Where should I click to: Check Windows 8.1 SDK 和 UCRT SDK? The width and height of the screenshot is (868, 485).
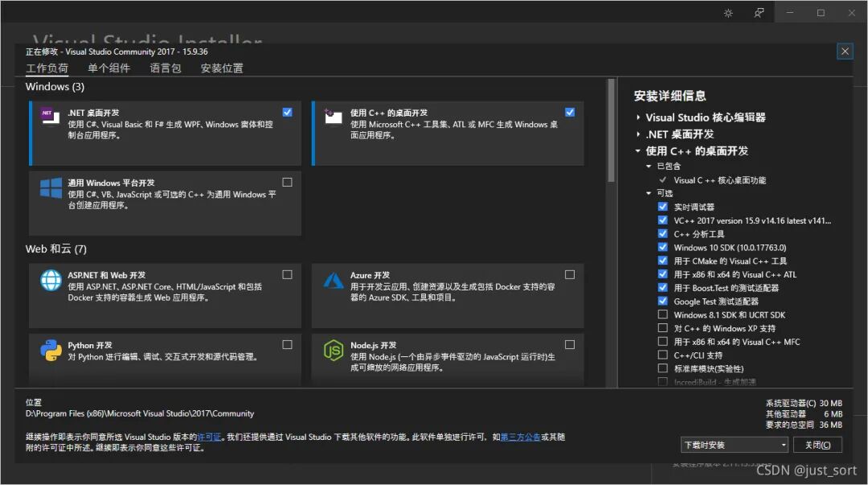(662, 314)
